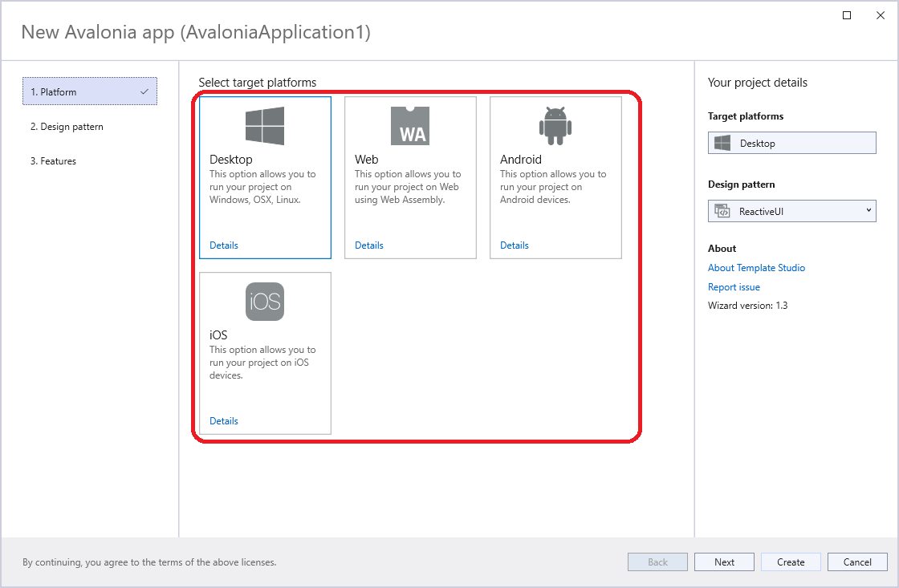Click the ReactiveUI design pattern icon
Screen dimensions: 899x588
(722, 211)
